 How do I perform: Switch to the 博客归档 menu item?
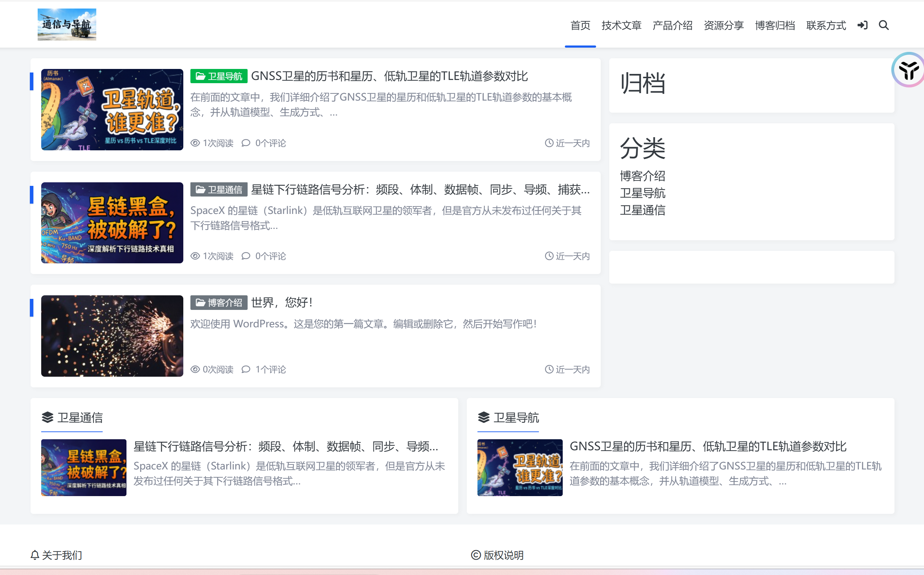point(775,25)
